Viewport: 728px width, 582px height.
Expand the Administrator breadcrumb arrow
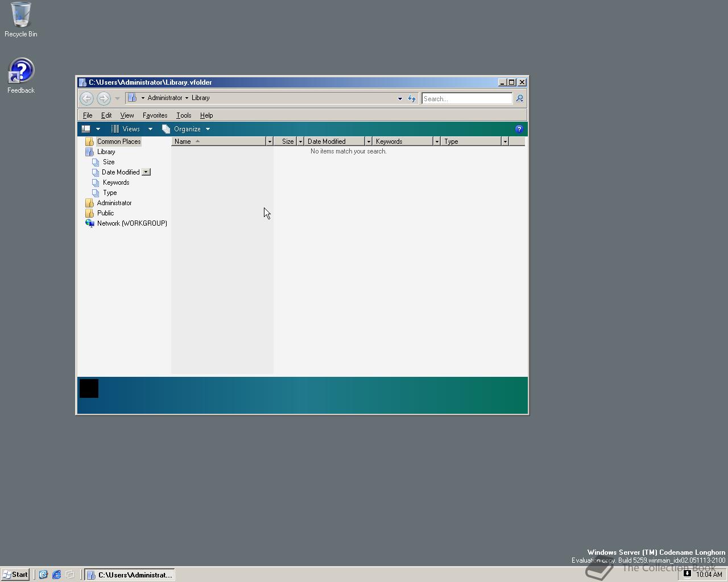[x=143, y=98]
